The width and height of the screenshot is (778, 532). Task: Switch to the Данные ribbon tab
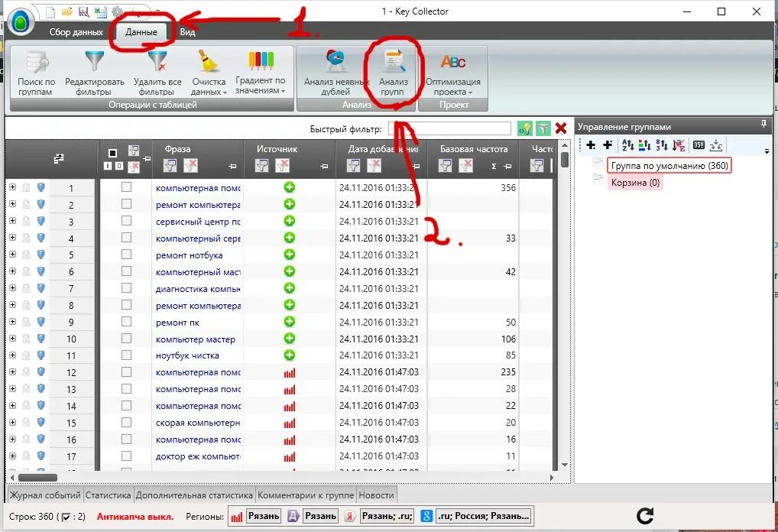tap(141, 32)
